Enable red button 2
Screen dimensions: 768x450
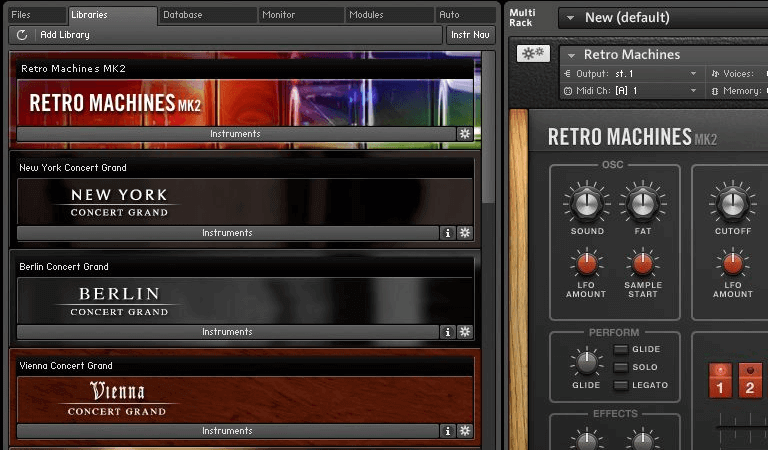(x=750, y=380)
